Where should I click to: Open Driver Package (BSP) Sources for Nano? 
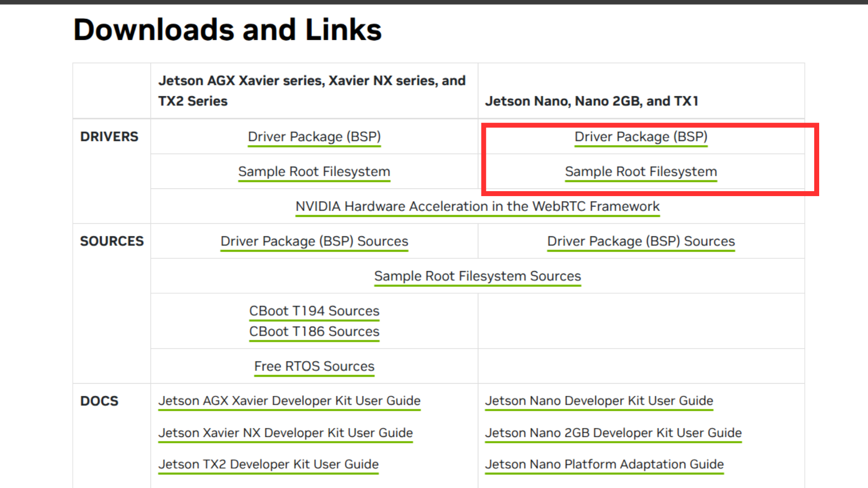[641, 241]
